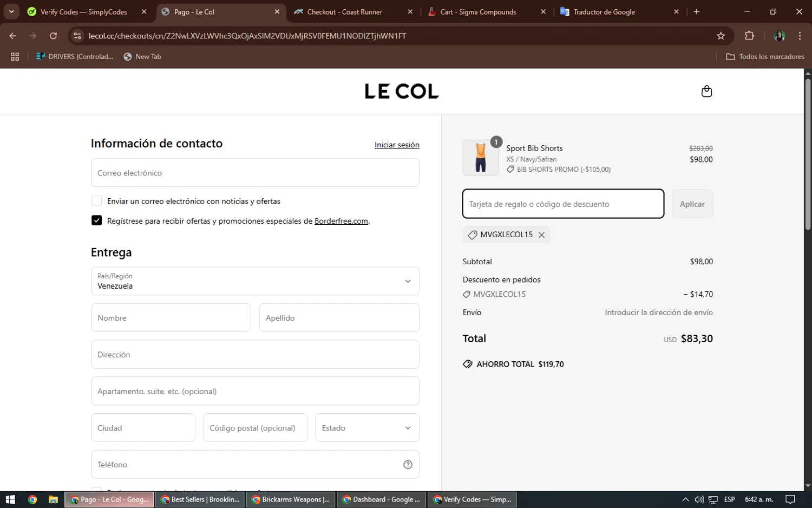Close the Cart - Sigma Compounds tab
This screenshot has height=508, width=812.
[543, 12]
